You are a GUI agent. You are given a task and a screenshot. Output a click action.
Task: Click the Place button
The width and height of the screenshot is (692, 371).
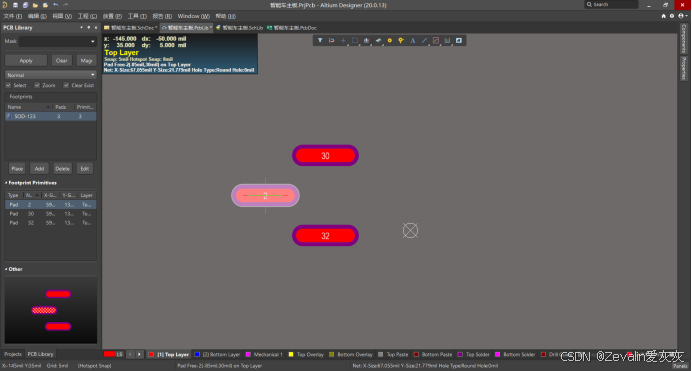[17, 169]
